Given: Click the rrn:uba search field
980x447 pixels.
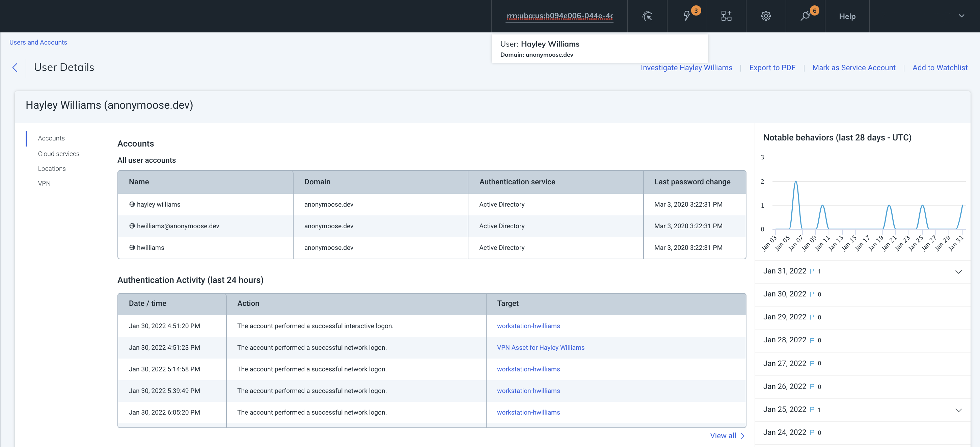Looking at the screenshot, I should tap(559, 16).
